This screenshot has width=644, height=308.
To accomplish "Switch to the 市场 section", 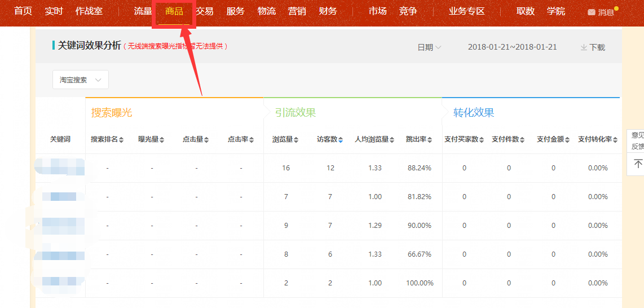I will coord(378,11).
